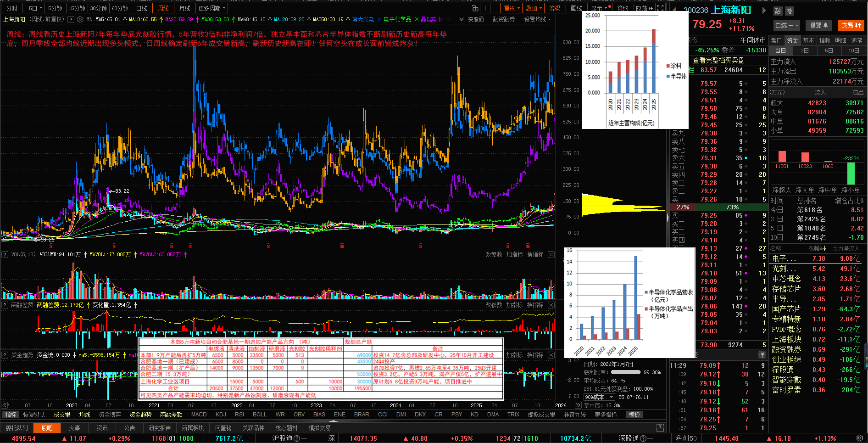The height and width of the screenshot is (443, 868).
Task: Open the 设置均线 dropdown
Action: 537,19
